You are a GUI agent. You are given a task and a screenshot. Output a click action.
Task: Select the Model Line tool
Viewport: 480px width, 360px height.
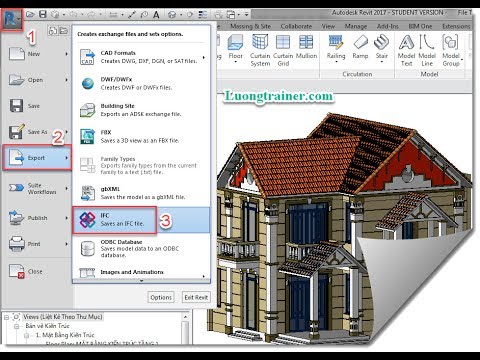coord(427,50)
